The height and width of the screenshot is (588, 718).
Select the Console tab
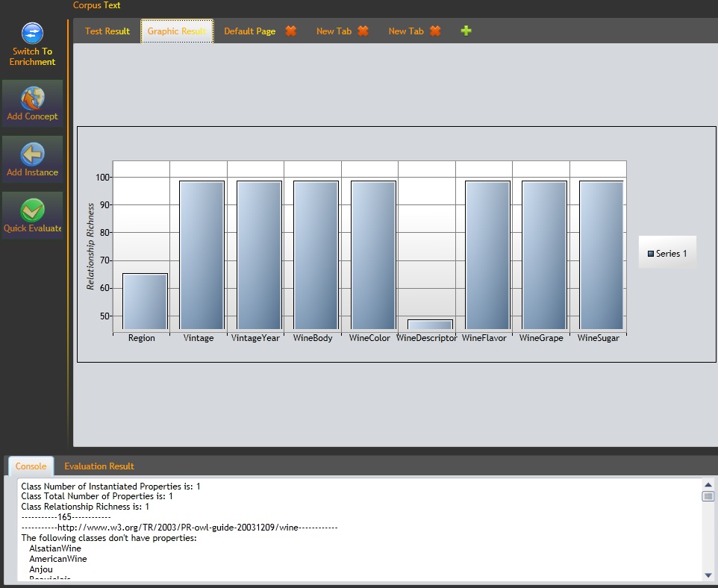coord(31,466)
